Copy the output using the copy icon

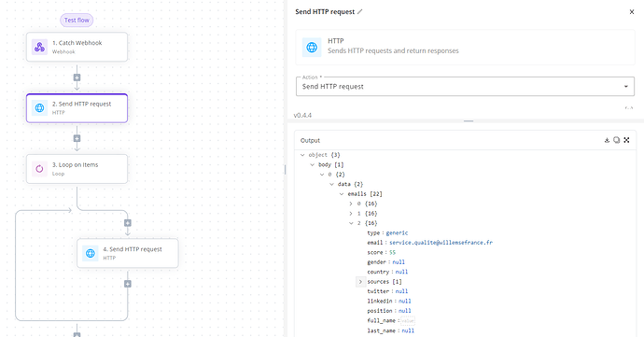pos(617,140)
